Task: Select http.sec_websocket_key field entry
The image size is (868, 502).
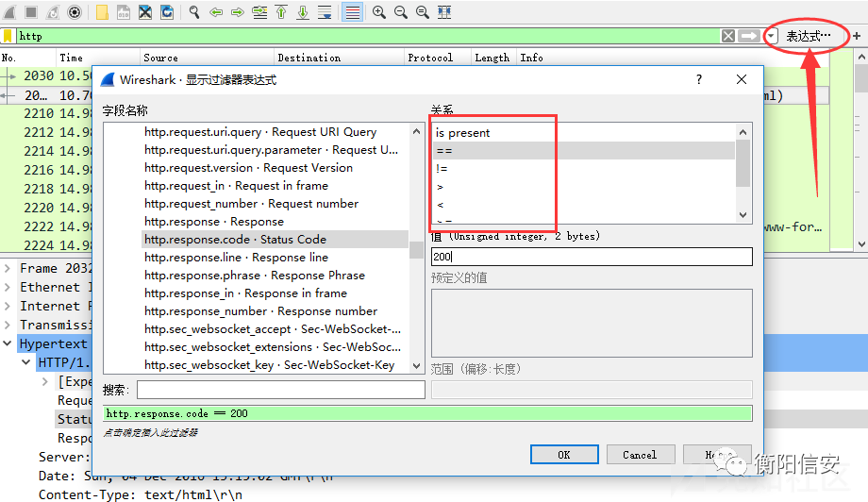Action: (270, 365)
